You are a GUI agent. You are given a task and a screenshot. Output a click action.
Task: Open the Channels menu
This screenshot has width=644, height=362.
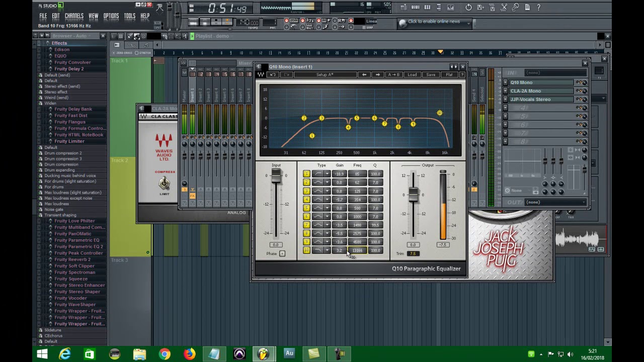tap(74, 16)
